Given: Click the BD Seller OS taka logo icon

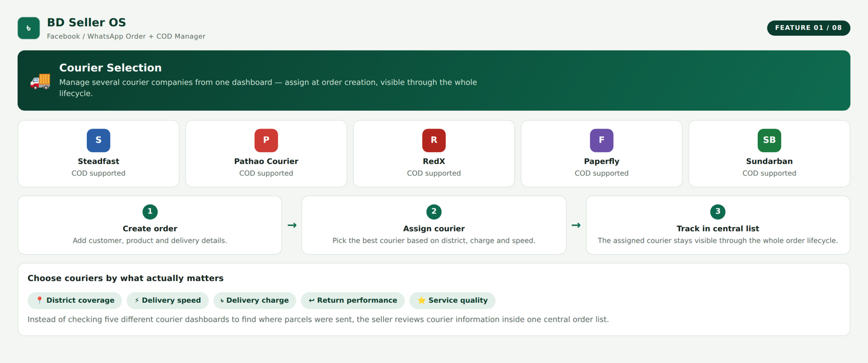Looking at the screenshot, I should [x=29, y=28].
